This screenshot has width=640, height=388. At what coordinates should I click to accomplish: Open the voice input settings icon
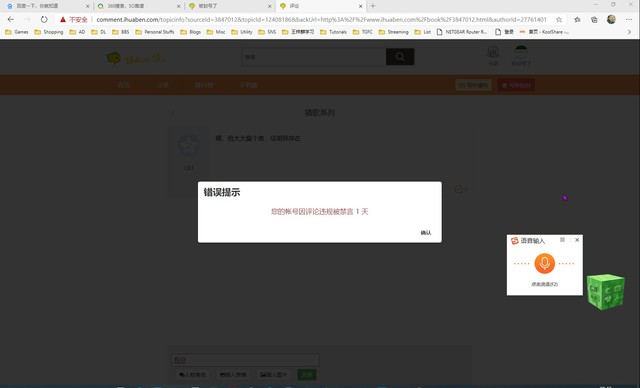coord(562,240)
